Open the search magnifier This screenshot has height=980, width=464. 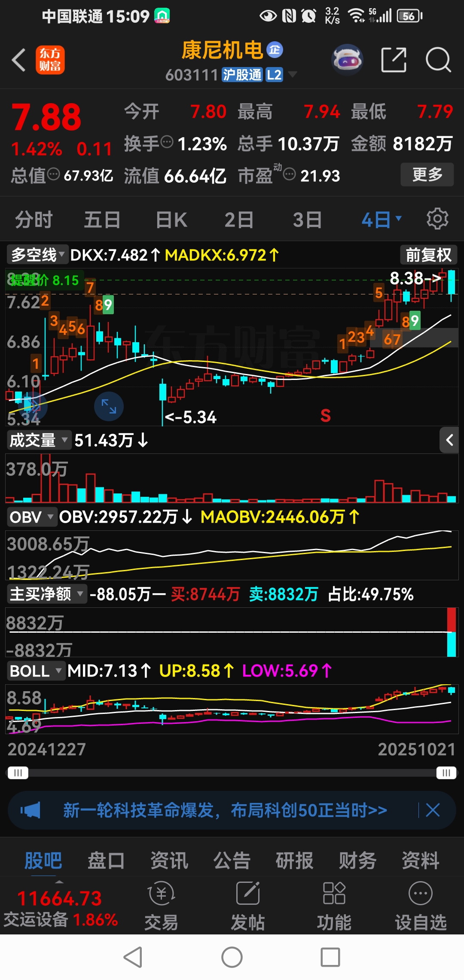438,60
